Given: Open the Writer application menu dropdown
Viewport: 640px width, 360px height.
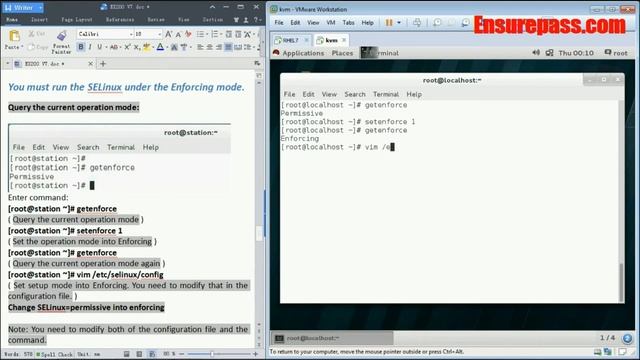Looking at the screenshot, I should click(x=40, y=7).
